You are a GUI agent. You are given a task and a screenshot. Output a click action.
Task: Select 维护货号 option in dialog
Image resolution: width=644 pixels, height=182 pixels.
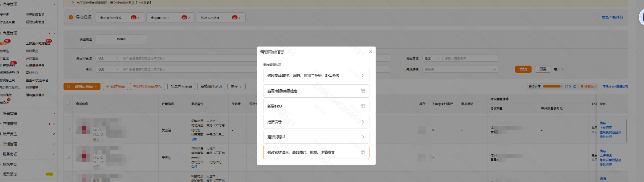tap(316, 122)
